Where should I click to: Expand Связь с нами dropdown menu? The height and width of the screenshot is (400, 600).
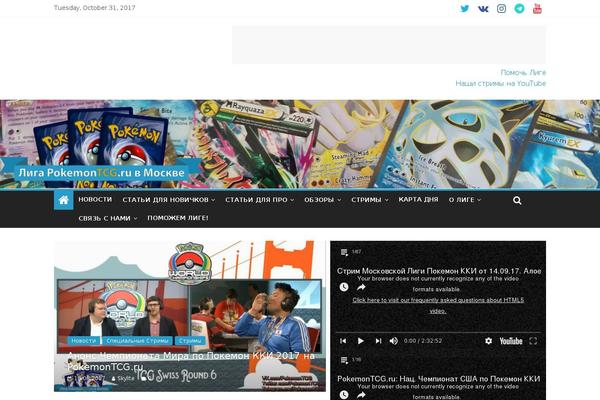coord(108,218)
